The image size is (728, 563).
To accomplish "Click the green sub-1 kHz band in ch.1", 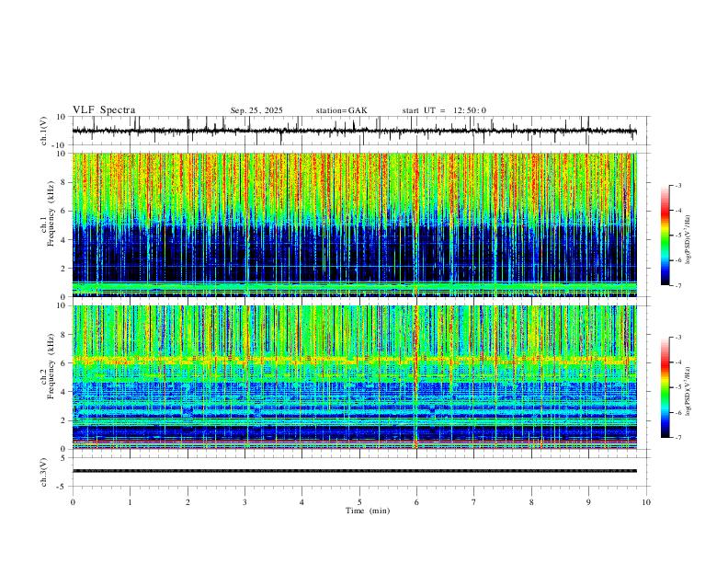I will point(354,286).
